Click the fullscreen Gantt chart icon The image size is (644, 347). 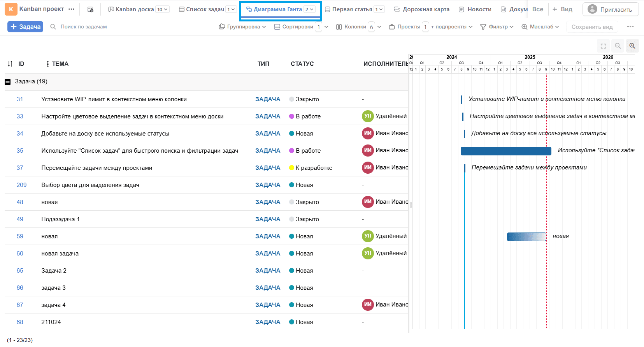point(603,46)
